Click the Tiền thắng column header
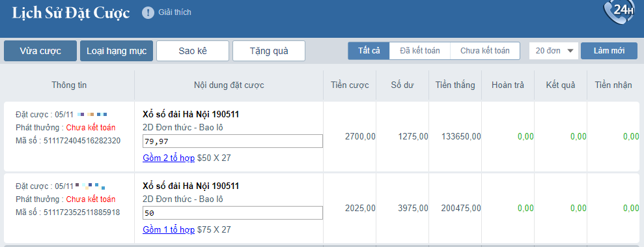This screenshot has height=247, width=644. pyautogui.click(x=455, y=85)
